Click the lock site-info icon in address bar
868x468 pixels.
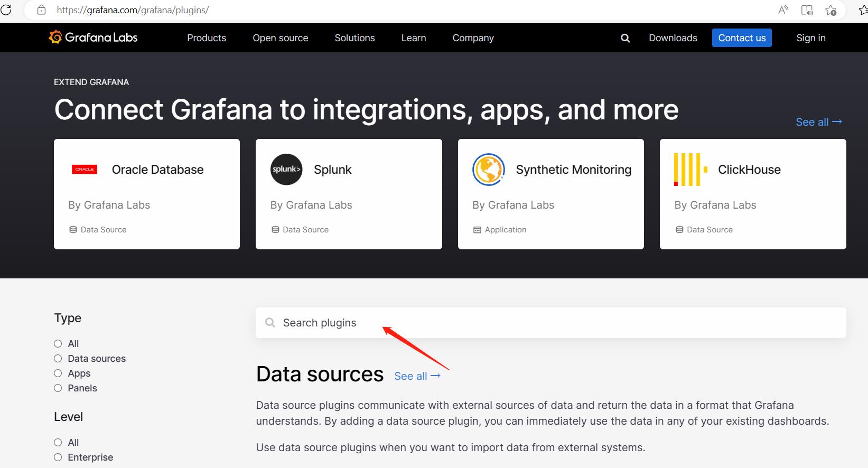pyautogui.click(x=41, y=10)
